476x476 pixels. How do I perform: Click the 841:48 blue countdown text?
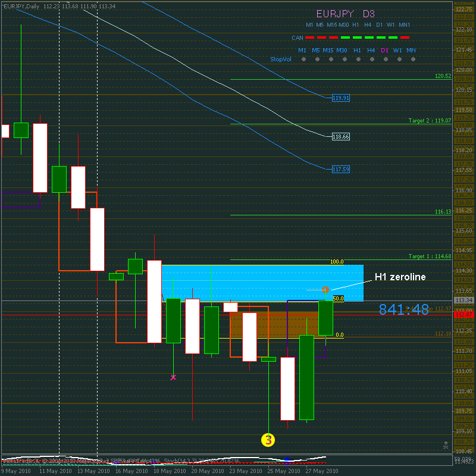click(x=404, y=309)
